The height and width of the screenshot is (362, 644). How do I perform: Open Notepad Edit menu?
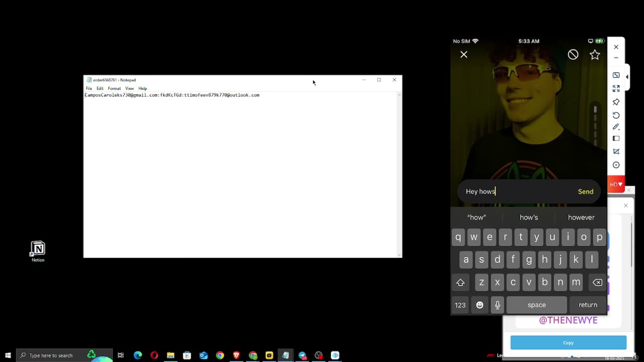tap(100, 88)
